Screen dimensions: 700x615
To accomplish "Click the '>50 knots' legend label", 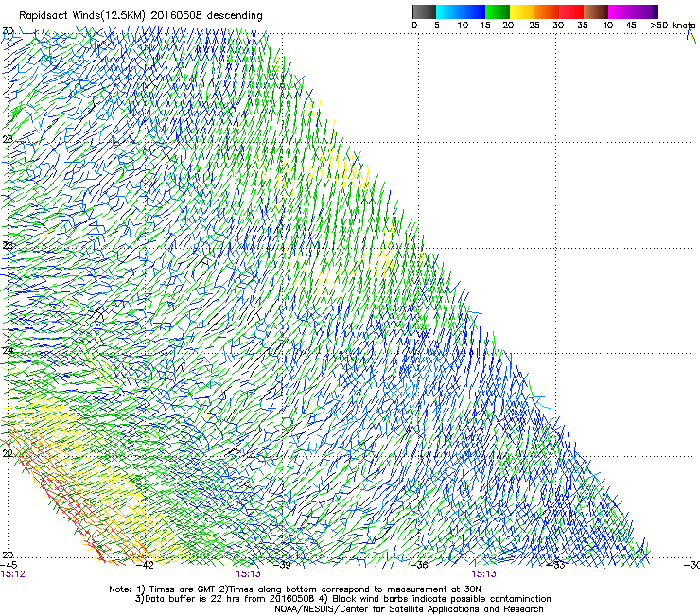I will tap(673, 26).
